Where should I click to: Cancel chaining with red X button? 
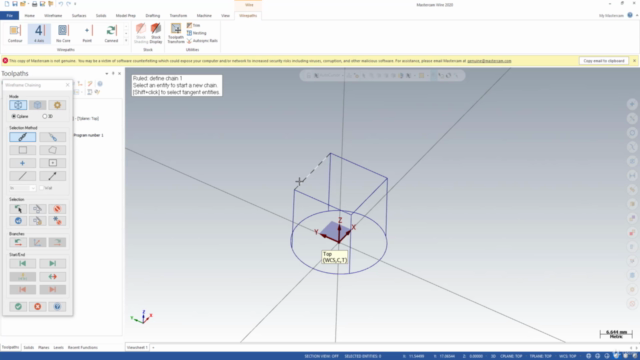point(38,307)
